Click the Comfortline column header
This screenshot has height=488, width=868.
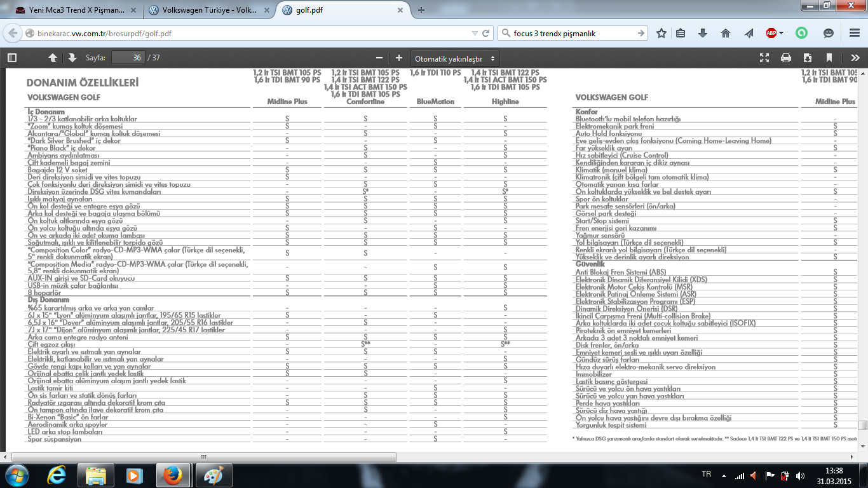click(365, 102)
